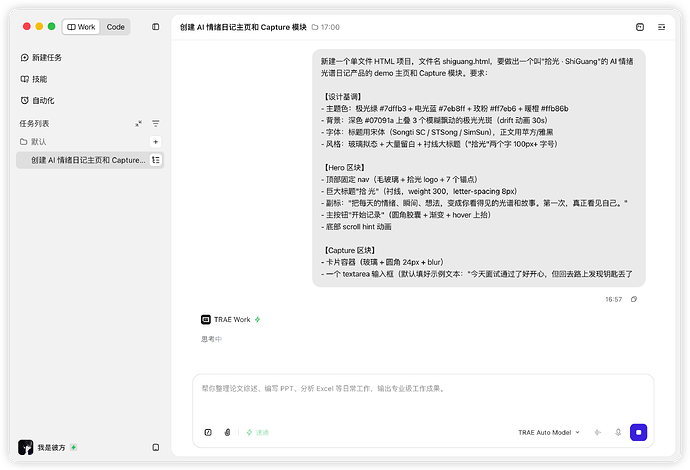690x470 pixels.
Task: Stop generation with the purple stop button
Action: tap(639, 433)
